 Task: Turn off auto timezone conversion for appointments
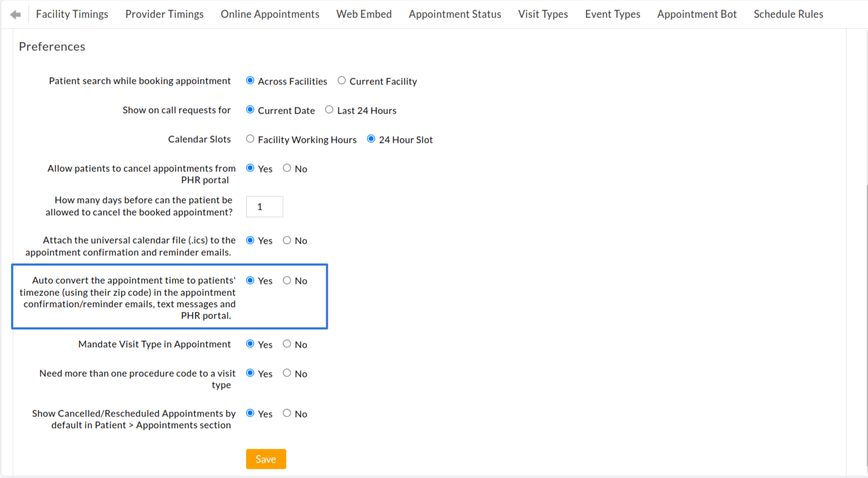[286, 280]
